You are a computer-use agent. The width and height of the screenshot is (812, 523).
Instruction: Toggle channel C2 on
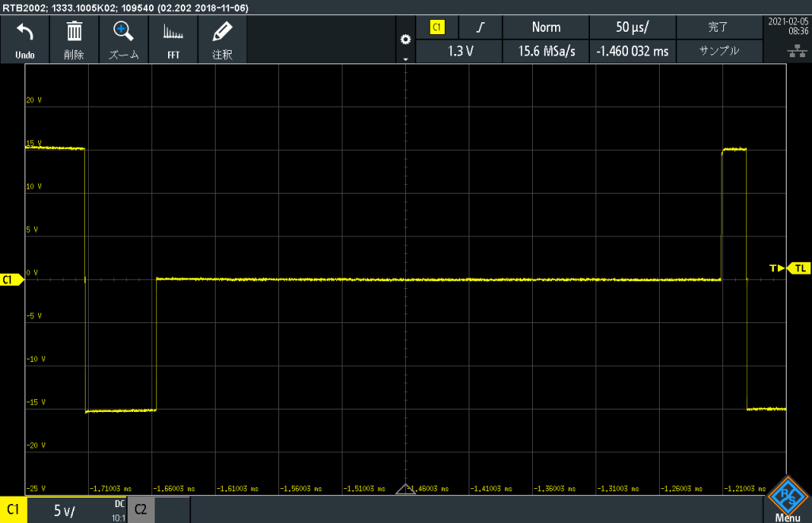pyautogui.click(x=140, y=510)
